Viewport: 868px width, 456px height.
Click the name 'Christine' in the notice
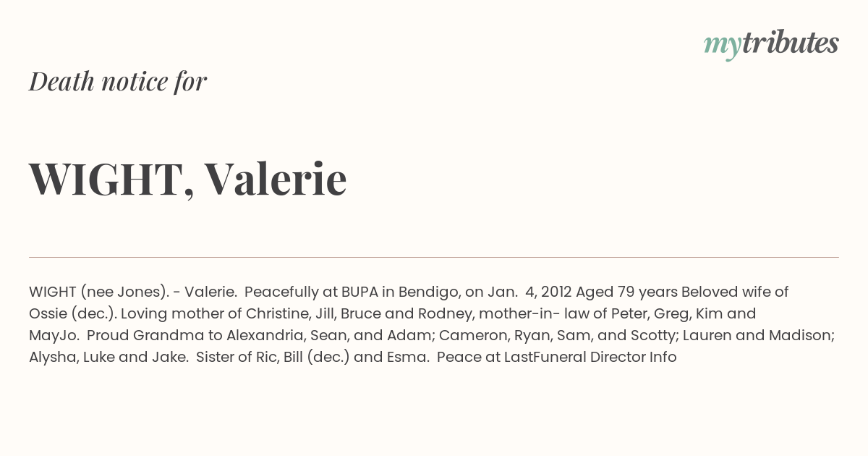pos(276,313)
